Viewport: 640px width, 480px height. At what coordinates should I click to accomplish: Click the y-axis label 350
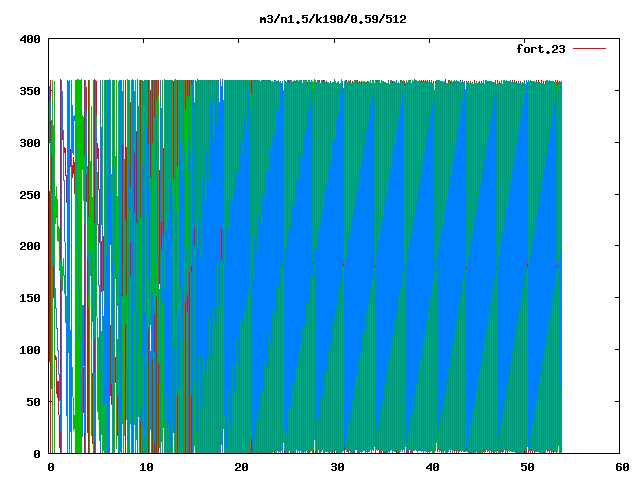coord(30,91)
